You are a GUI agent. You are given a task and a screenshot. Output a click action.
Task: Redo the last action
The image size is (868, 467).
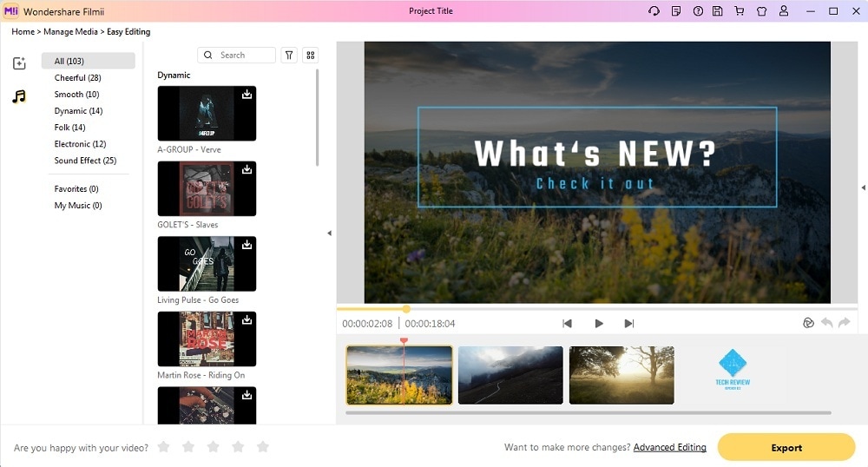coord(845,323)
